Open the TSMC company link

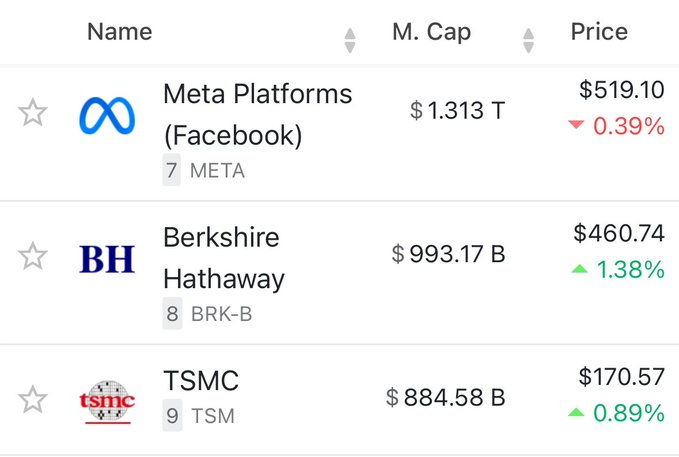[201, 380]
